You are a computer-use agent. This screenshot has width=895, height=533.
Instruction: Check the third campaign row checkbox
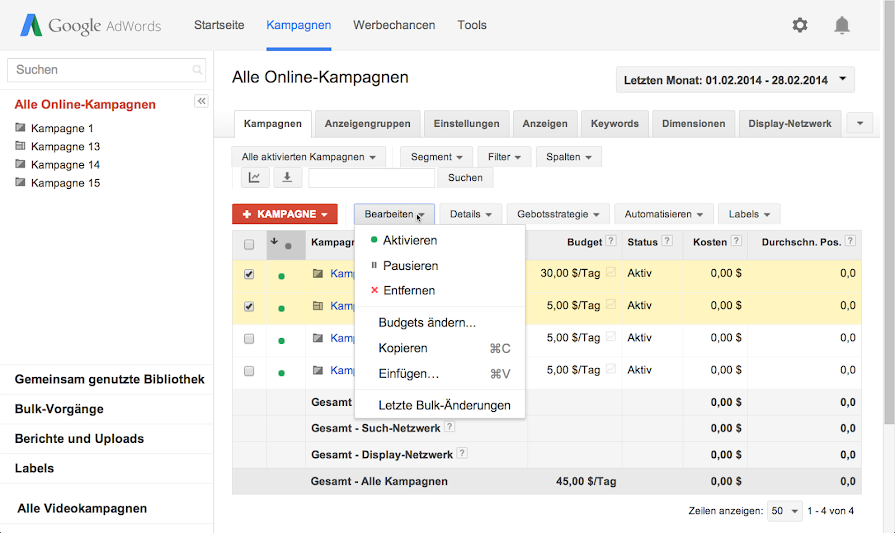(249, 339)
